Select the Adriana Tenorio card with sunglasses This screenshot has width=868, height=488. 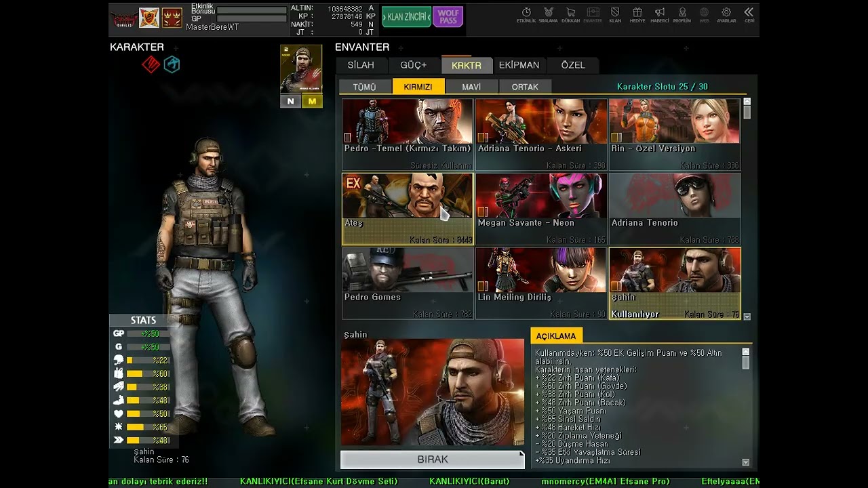coord(675,209)
